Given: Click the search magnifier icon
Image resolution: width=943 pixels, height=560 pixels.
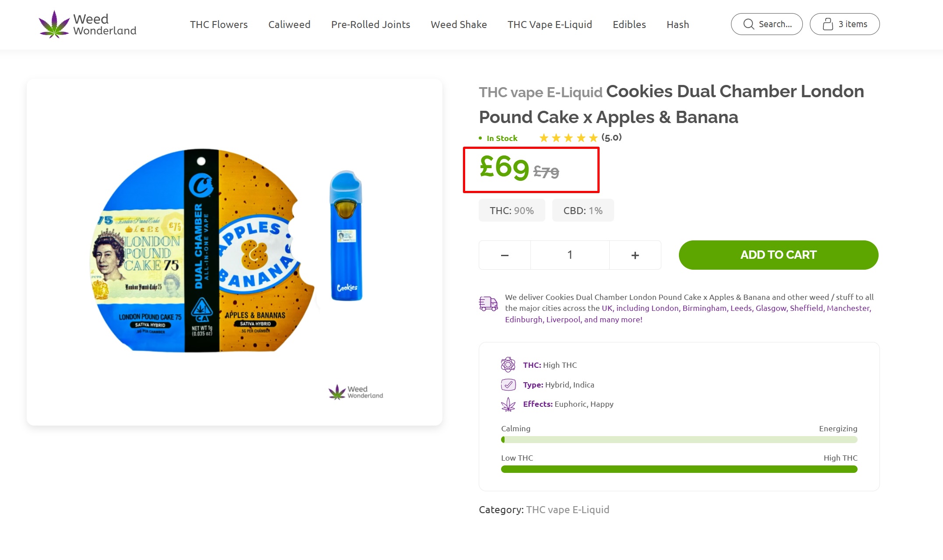Looking at the screenshot, I should tap(749, 24).
